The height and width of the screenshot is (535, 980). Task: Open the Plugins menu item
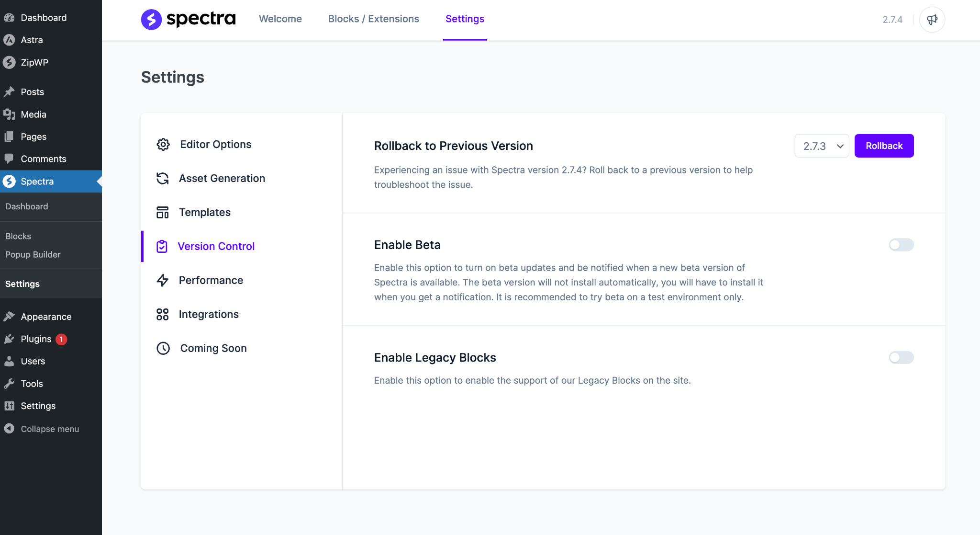click(35, 339)
